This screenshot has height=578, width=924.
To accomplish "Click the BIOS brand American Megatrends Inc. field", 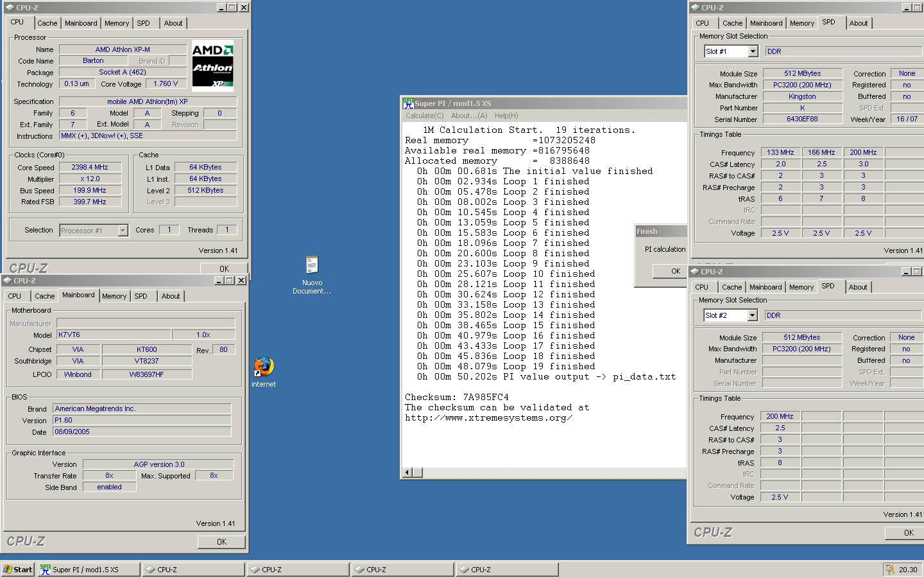I will (142, 408).
